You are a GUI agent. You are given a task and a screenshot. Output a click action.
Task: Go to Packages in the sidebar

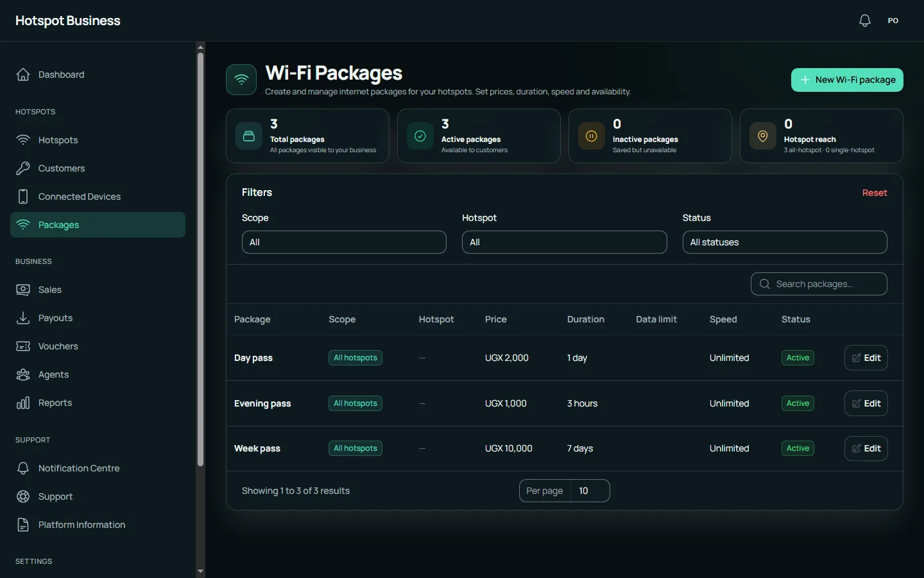pyautogui.click(x=98, y=225)
